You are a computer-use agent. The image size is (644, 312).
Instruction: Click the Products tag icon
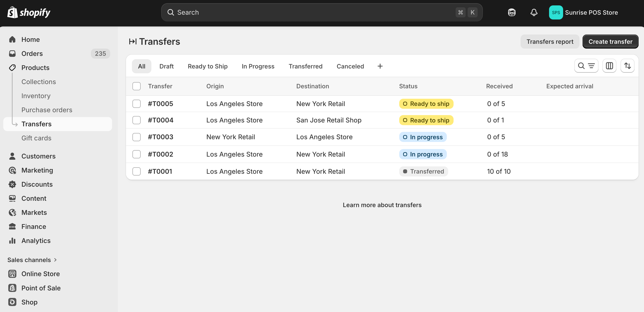[x=12, y=68]
